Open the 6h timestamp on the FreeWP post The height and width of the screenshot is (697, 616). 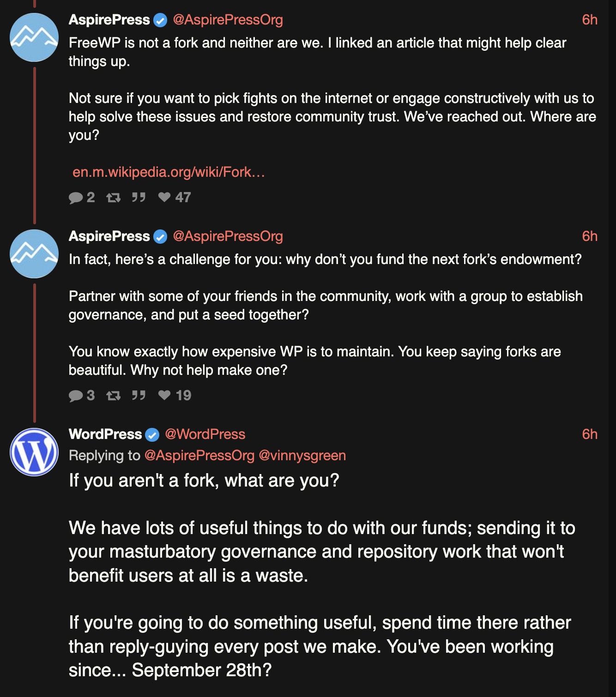[589, 20]
